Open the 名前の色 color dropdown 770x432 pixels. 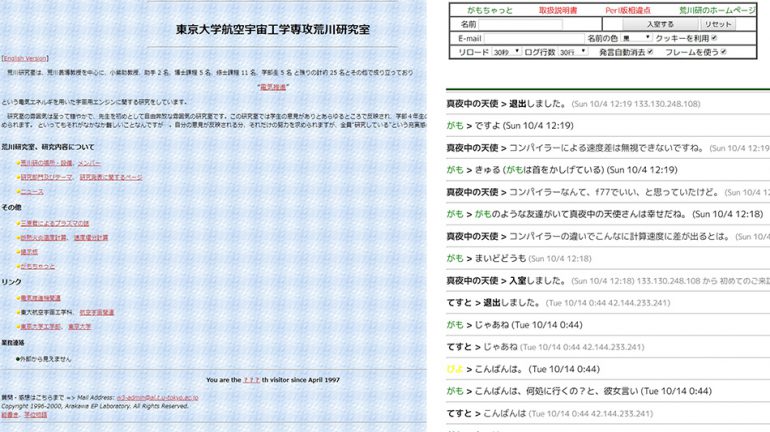pyautogui.click(x=636, y=38)
